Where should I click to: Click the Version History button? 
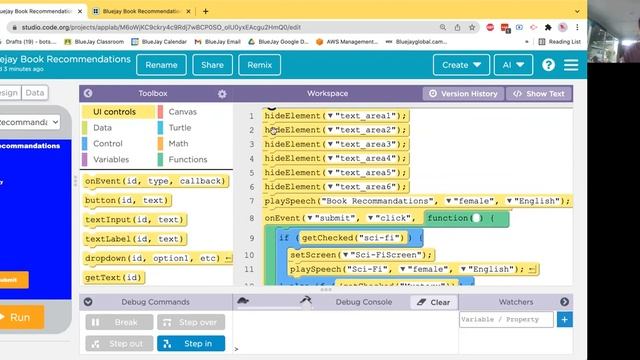pos(463,93)
